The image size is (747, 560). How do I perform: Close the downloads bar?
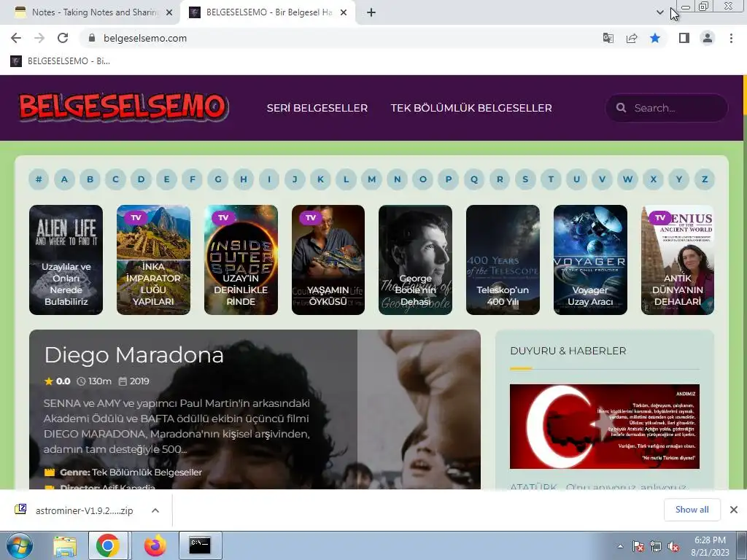734,510
